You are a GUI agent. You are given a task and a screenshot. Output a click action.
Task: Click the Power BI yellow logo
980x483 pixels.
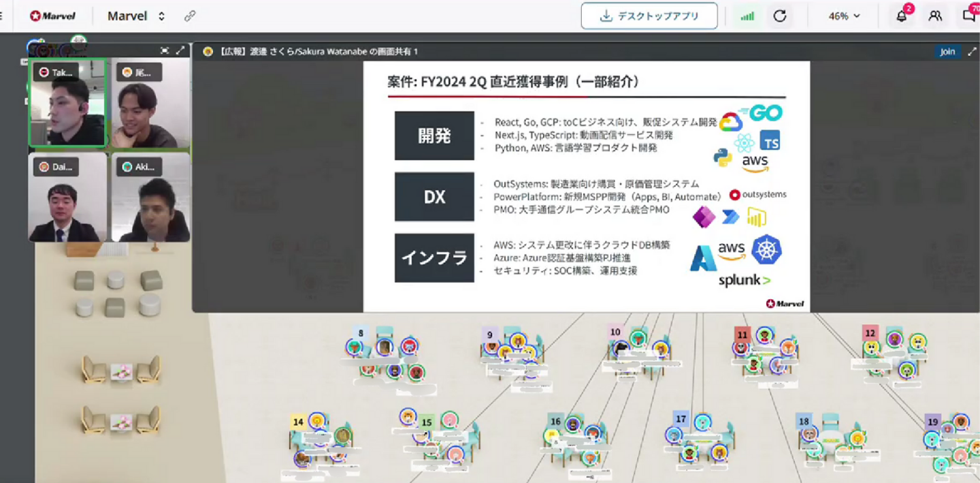coord(757,217)
